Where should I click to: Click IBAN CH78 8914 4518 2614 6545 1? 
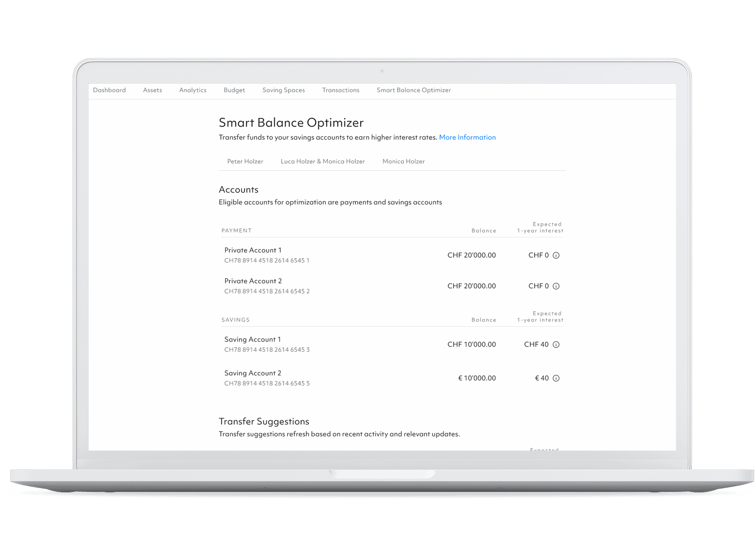pos(267,261)
